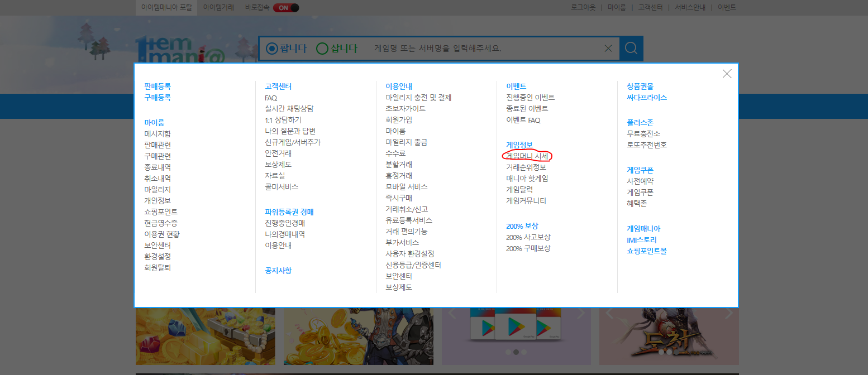Open 쇼핑포인트 under 마이룸
This screenshot has height=375, width=868.
coord(161,212)
